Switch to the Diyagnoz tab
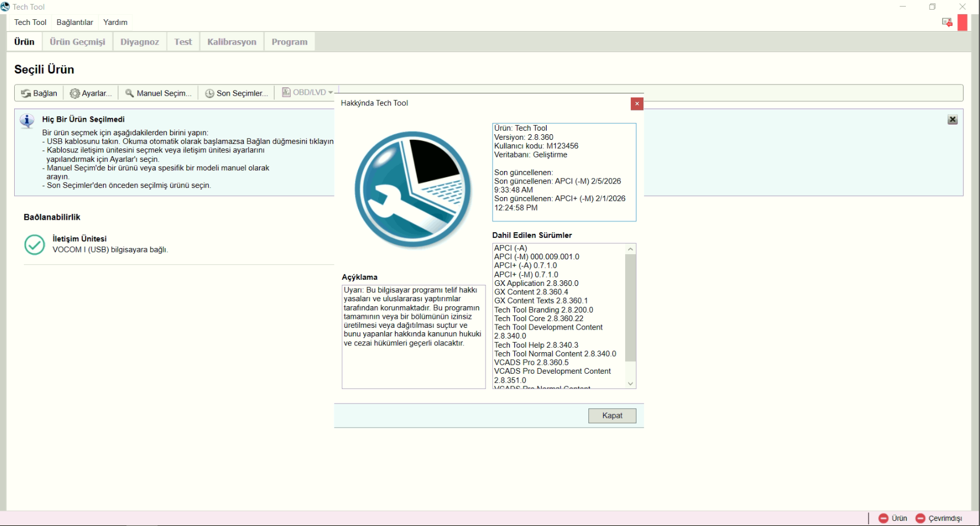 tap(139, 42)
